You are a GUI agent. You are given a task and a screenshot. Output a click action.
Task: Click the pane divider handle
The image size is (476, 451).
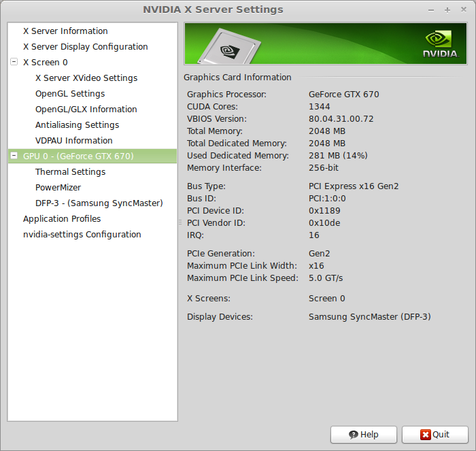coord(180,222)
